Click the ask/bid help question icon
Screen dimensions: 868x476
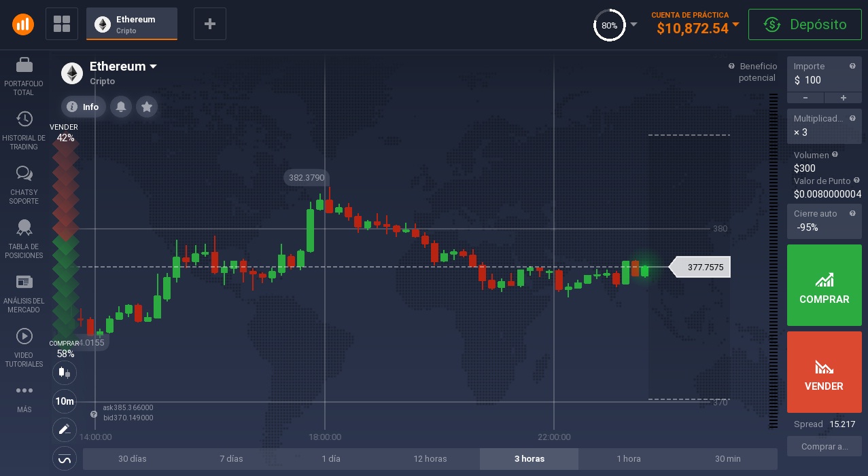point(94,414)
